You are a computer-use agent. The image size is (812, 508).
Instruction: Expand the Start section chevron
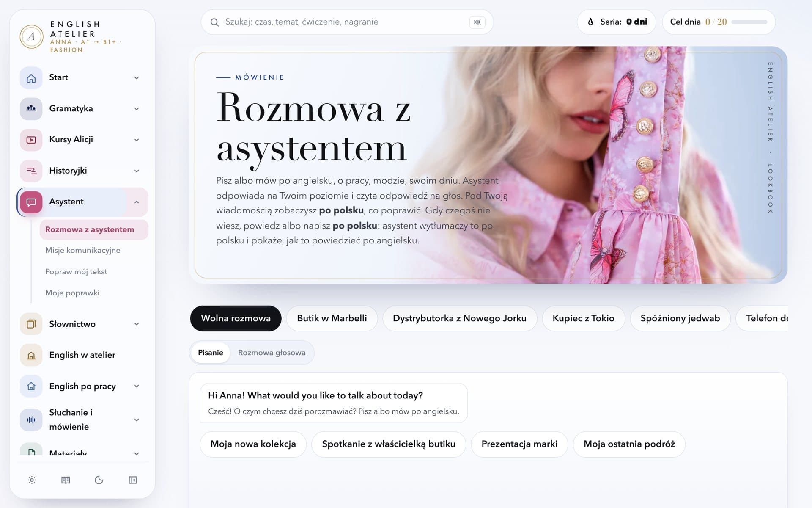[137, 78]
